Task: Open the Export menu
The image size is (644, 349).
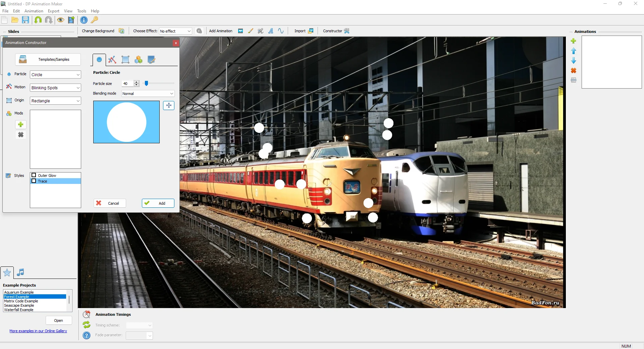Action: (x=54, y=11)
